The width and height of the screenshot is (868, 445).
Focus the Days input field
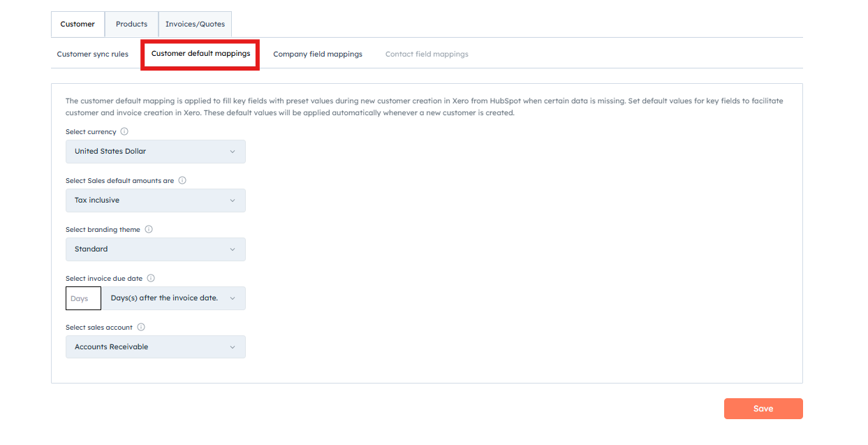click(x=84, y=298)
